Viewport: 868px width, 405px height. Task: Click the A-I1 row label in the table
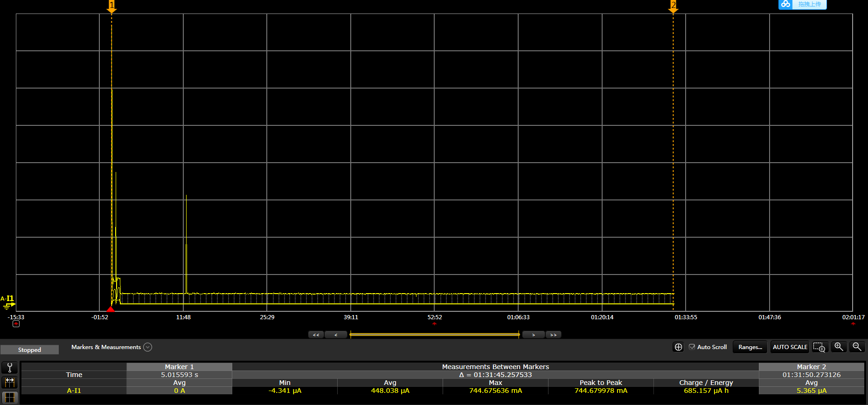tap(74, 391)
